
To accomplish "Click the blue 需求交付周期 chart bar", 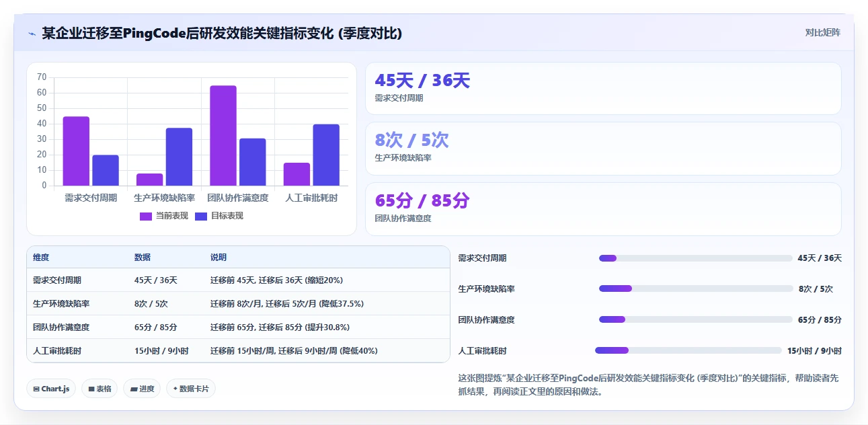I will coord(106,170).
